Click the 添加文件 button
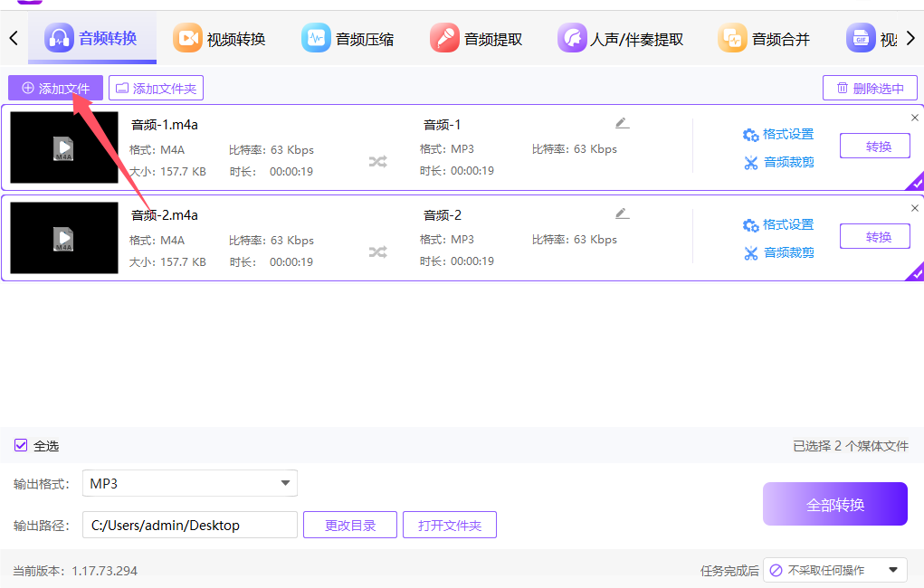The height and width of the screenshot is (588, 924). (x=55, y=88)
